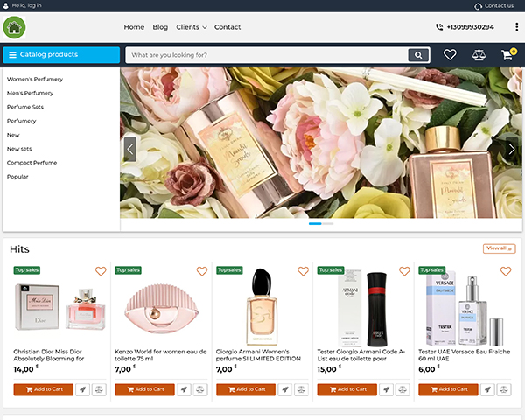Toggle wishlist heart on Armani Code tester

[404, 271]
